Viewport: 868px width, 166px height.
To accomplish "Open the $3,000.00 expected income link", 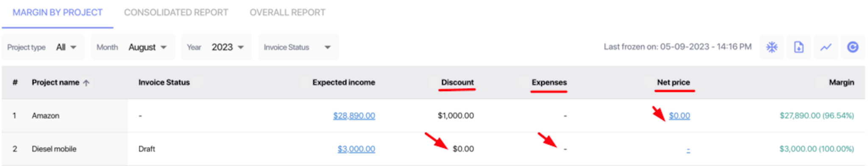I will click(356, 149).
